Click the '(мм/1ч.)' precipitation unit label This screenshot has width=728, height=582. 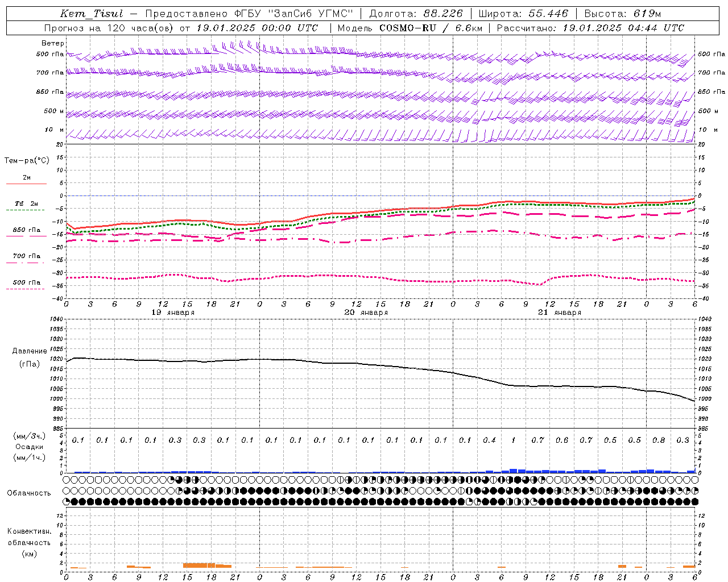(x=30, y=458)
